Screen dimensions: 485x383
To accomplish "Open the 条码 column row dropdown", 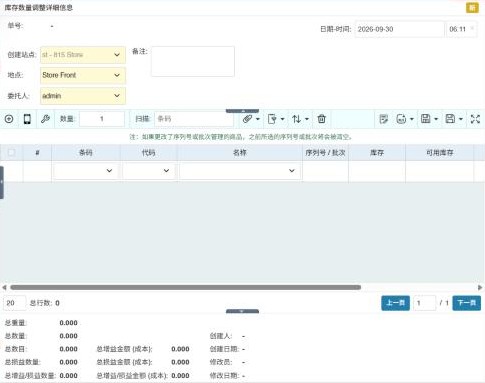I will click(x=86, y=171).
